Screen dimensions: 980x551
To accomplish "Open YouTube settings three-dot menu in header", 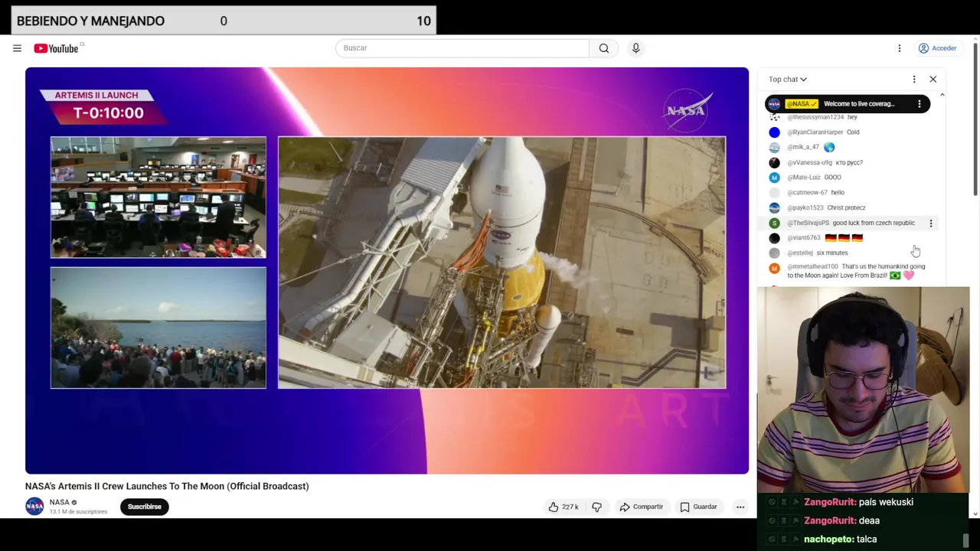I will click(x=900, y=48).
